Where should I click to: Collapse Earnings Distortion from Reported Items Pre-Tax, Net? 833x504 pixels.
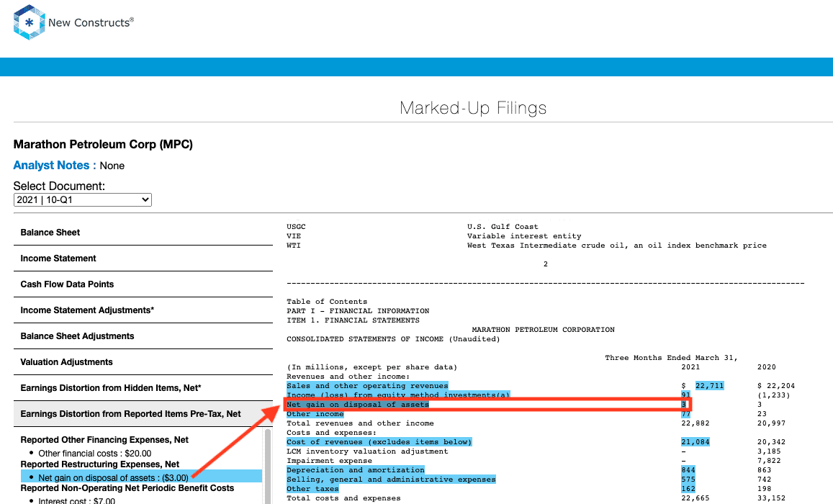point(143,414)
